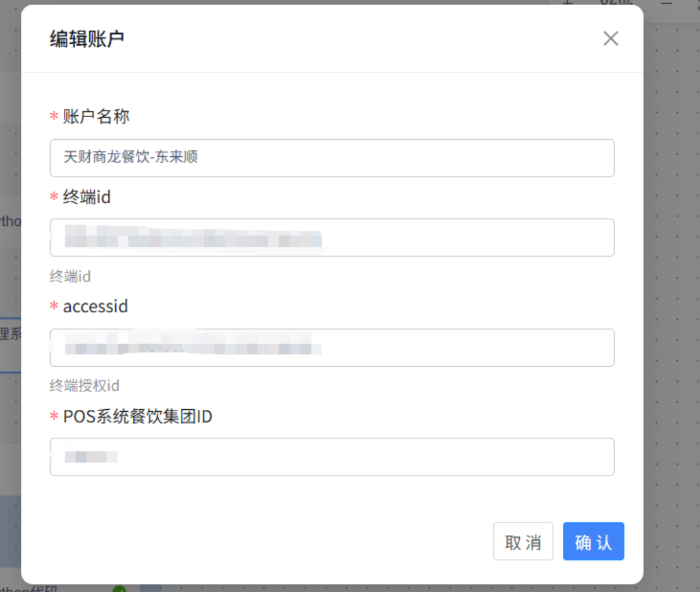The image size is (700, 592).
Task: Click the accessid field label
Action: tap(95, 306)
